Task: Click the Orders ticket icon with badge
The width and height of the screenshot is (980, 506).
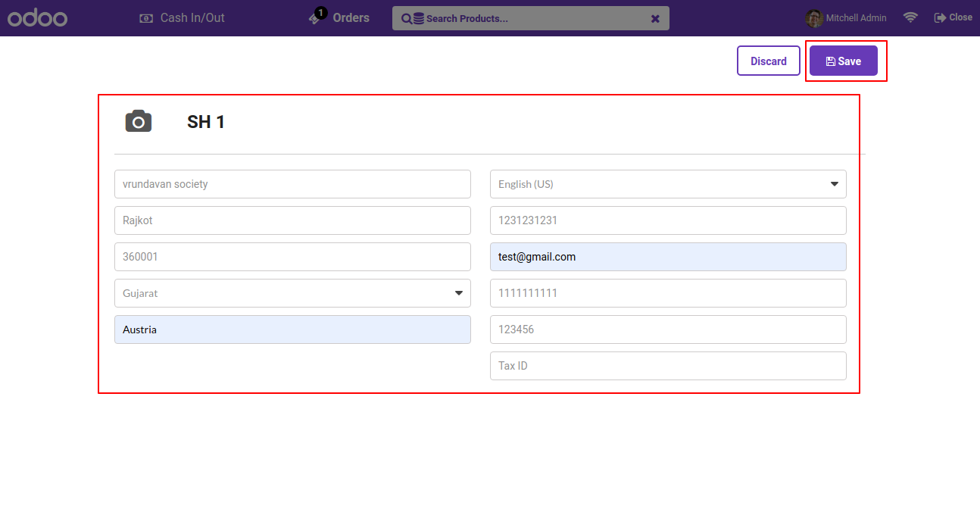Action: pyautogui.click(x=317, y=16)
